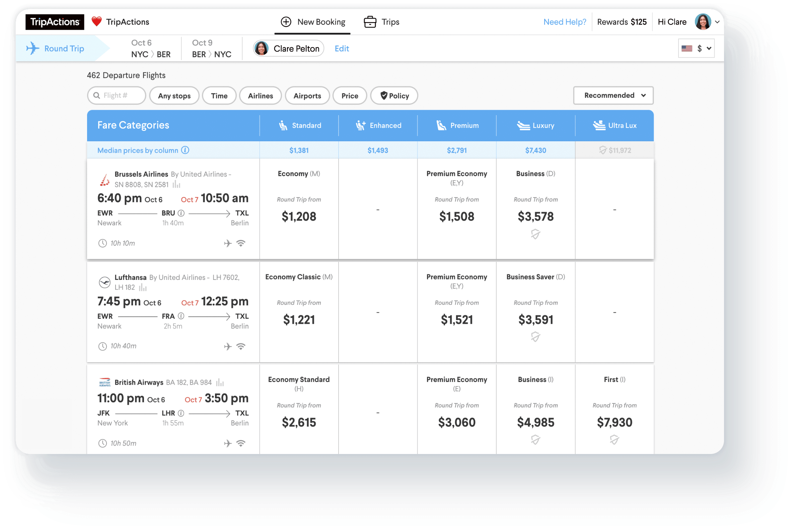The image size is (794, 532).
Task: Select British Airways First $7,930 fare
Action: 615,410
